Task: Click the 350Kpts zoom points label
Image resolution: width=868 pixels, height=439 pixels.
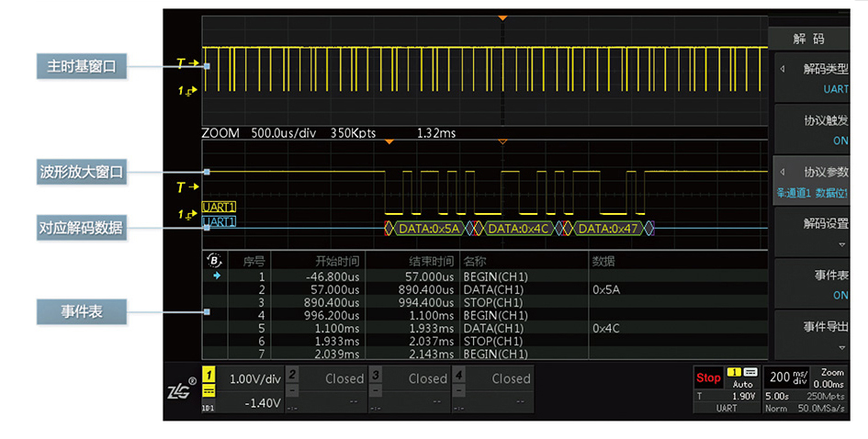Action: click(354, 133)
